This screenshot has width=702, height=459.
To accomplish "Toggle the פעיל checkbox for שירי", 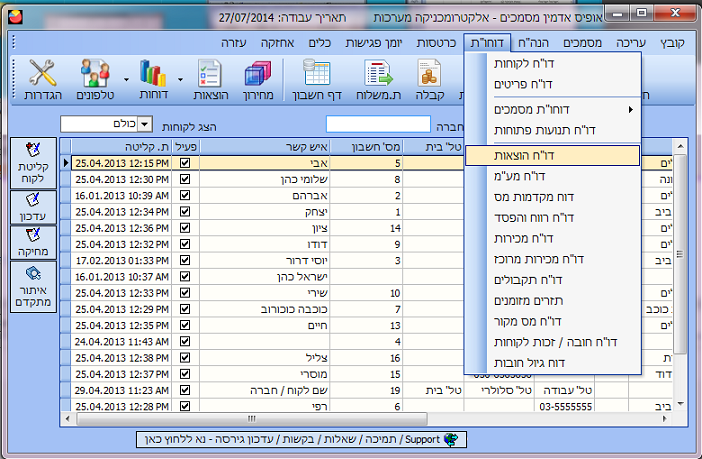I will pos(185,293).
